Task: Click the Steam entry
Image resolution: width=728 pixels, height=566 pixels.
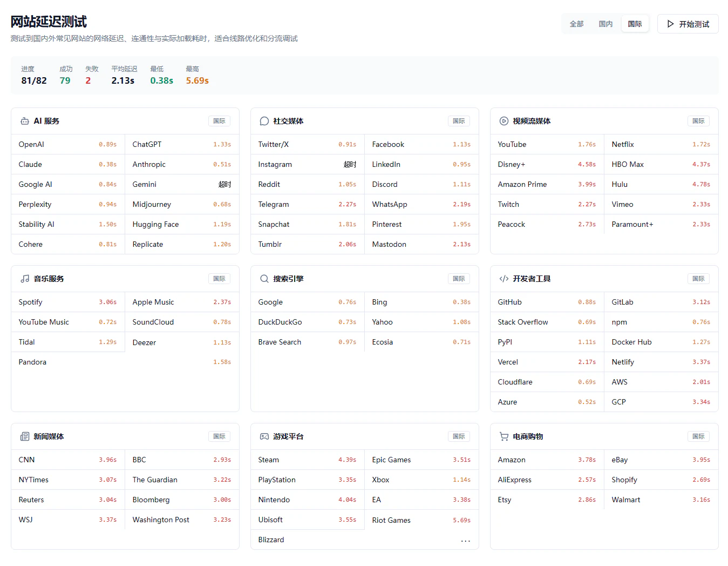Action: (x=308, y=460)
